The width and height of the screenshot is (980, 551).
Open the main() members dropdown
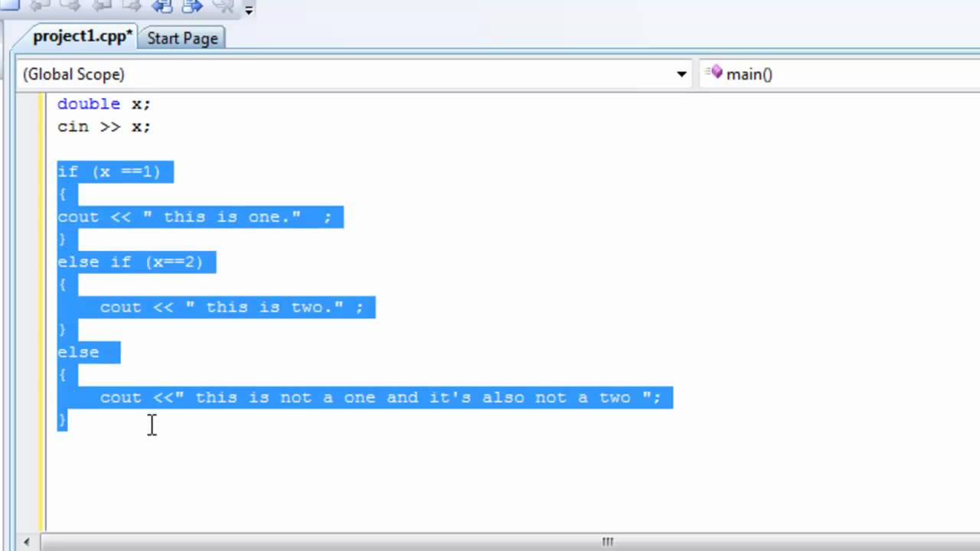pos(840,74)
